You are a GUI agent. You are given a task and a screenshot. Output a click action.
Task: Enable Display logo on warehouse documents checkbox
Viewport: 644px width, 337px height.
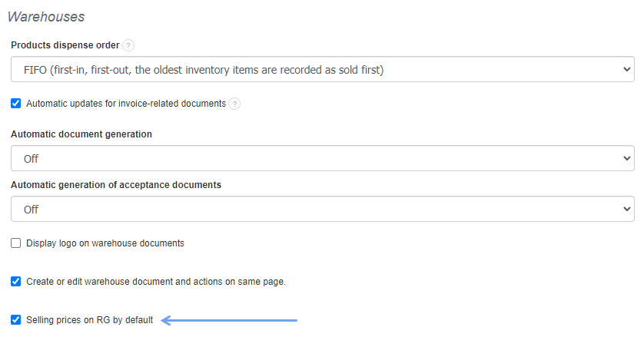[16, 243]
